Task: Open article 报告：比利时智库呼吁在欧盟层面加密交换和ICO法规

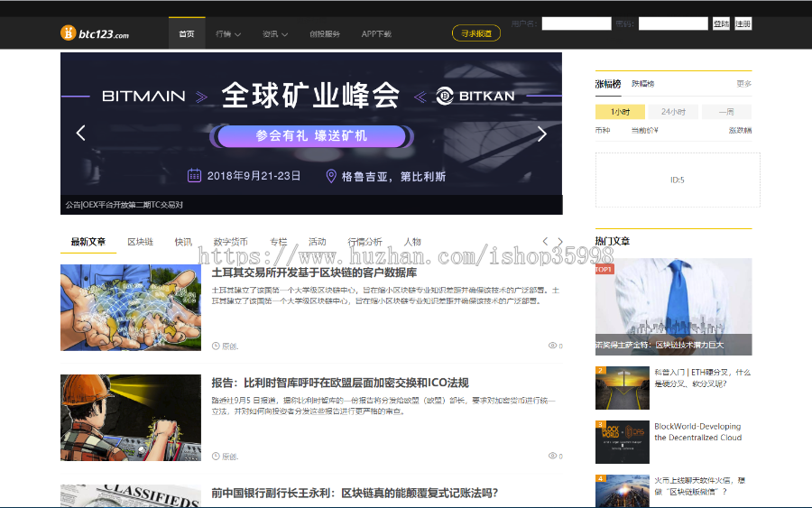Action: [x=340, y=383]
